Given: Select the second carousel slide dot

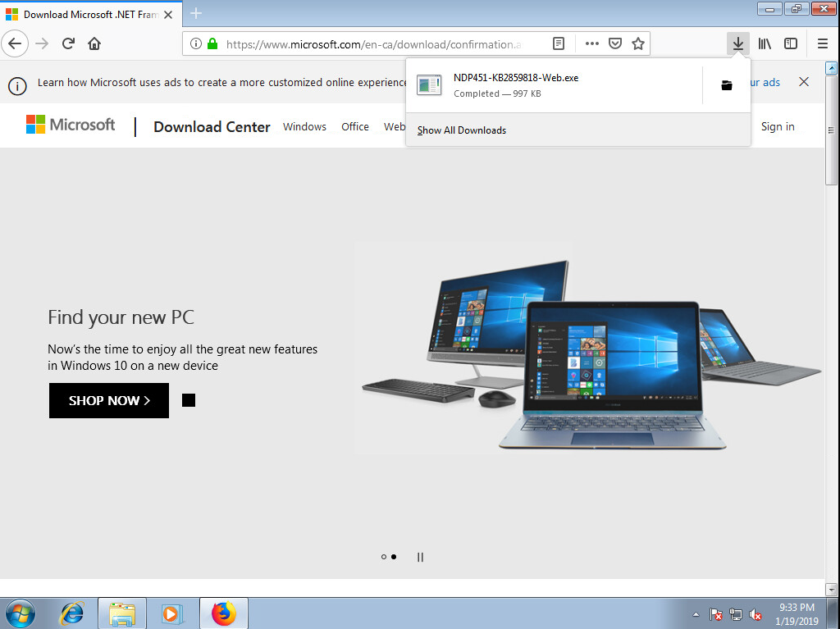Looking at the screenshot, I should pyautogui.click(x=394, y=557).
